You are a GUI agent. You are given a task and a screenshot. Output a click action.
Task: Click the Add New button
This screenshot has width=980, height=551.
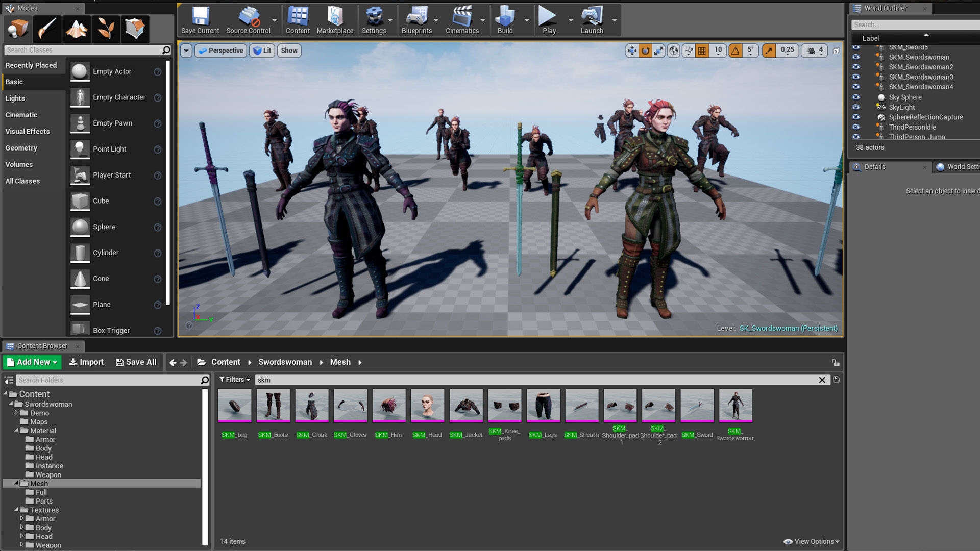click(x=32, y=362)
